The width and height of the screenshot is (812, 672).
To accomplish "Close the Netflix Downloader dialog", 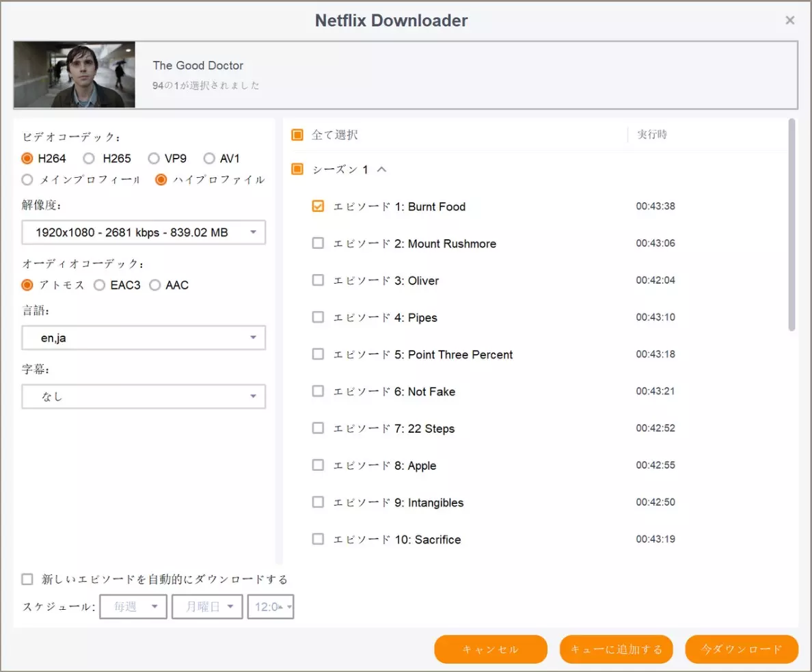I will 789,21.
